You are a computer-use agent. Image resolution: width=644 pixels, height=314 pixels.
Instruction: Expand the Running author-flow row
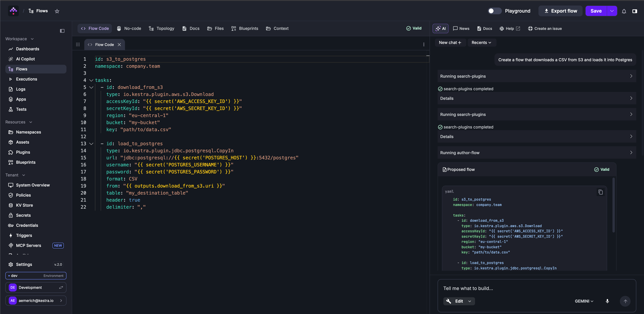tap(536, 152)
